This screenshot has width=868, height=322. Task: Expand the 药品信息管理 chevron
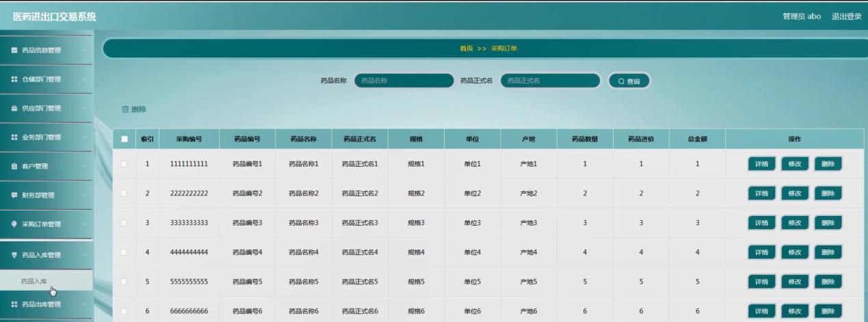coord(84,50)
